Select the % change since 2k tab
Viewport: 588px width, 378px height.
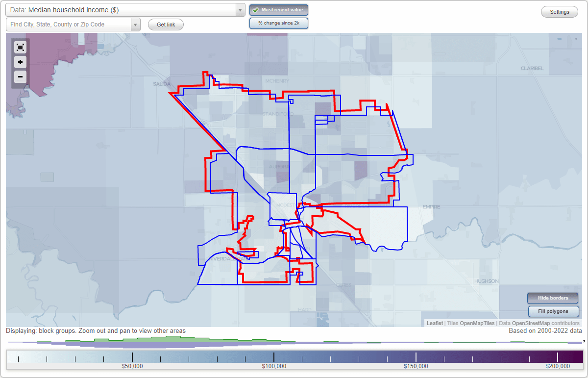coord(278,23)
